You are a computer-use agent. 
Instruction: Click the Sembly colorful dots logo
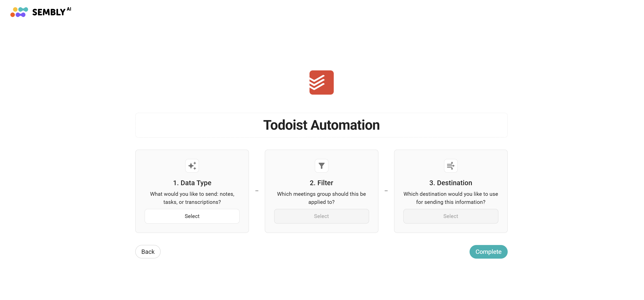click(x=19, y=12)
